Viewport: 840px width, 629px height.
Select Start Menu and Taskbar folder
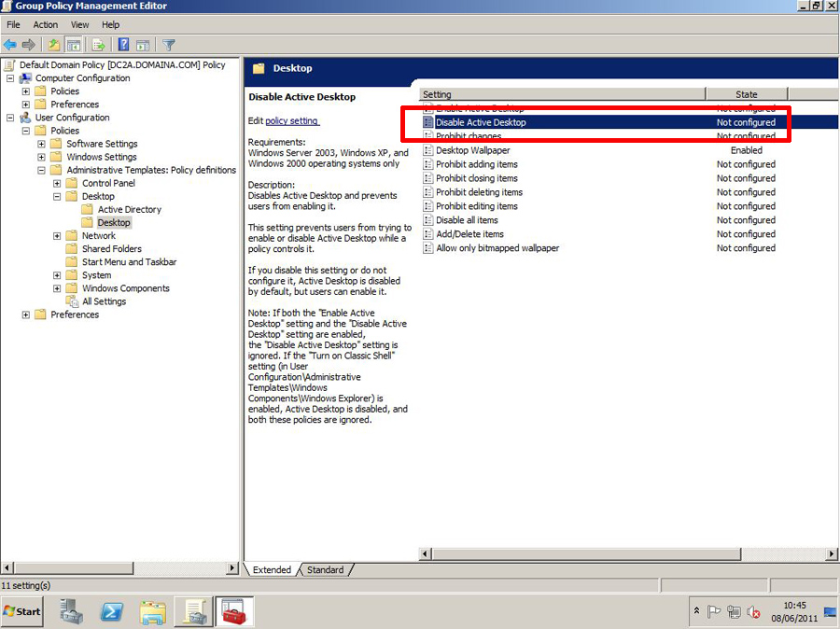pos(129,262)
